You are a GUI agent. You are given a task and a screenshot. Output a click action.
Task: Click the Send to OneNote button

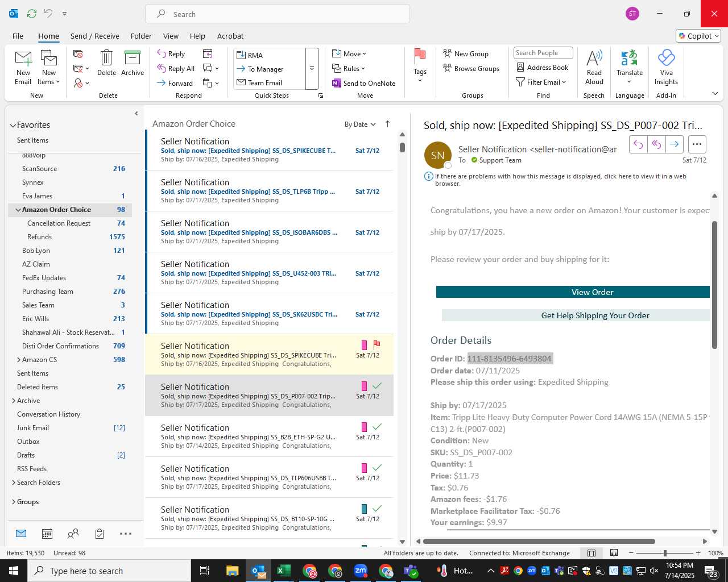[364, 84]
